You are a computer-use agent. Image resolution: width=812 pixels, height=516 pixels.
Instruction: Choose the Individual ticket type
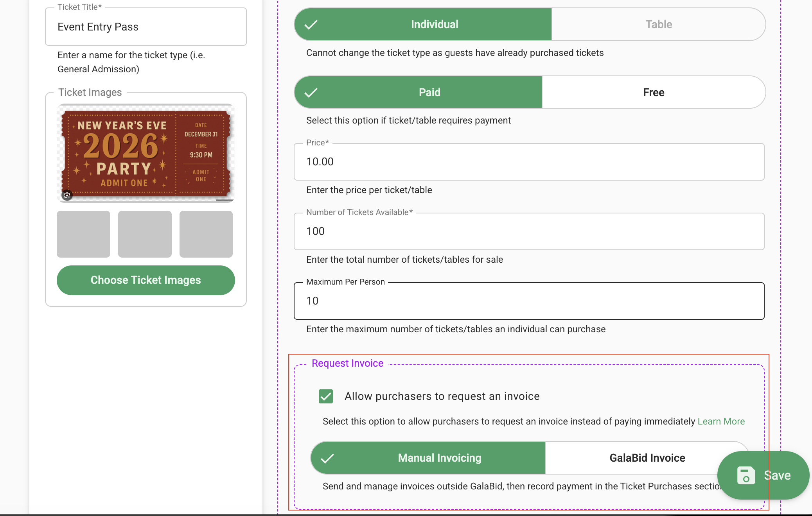[x=423, y=24]
